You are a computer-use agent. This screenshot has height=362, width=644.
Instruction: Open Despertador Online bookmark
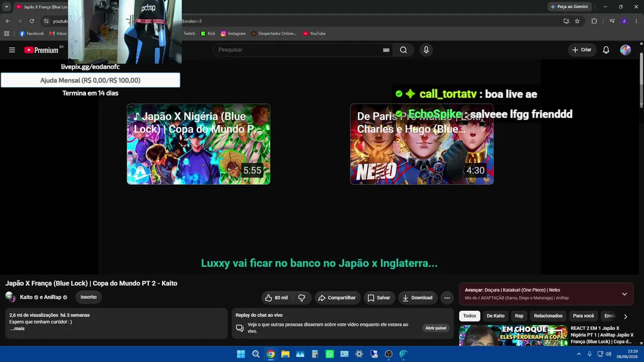[x=273, y=34]
